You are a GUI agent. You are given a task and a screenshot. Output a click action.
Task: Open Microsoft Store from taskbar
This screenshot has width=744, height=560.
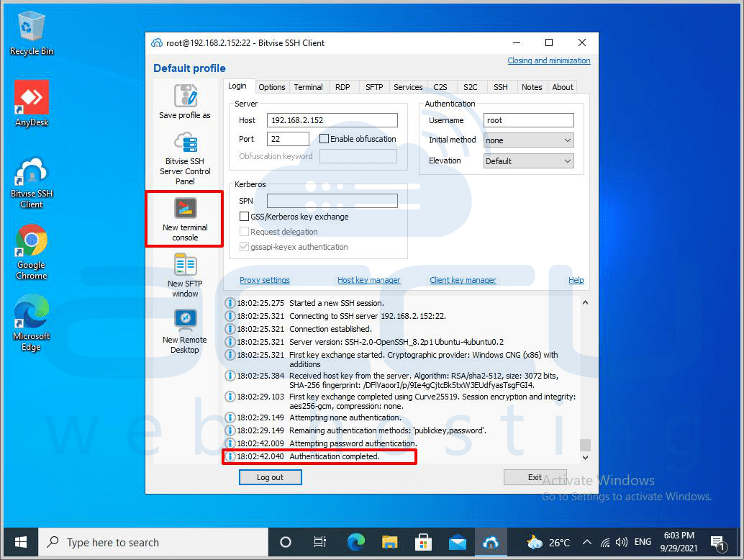[x=423, y=542]
